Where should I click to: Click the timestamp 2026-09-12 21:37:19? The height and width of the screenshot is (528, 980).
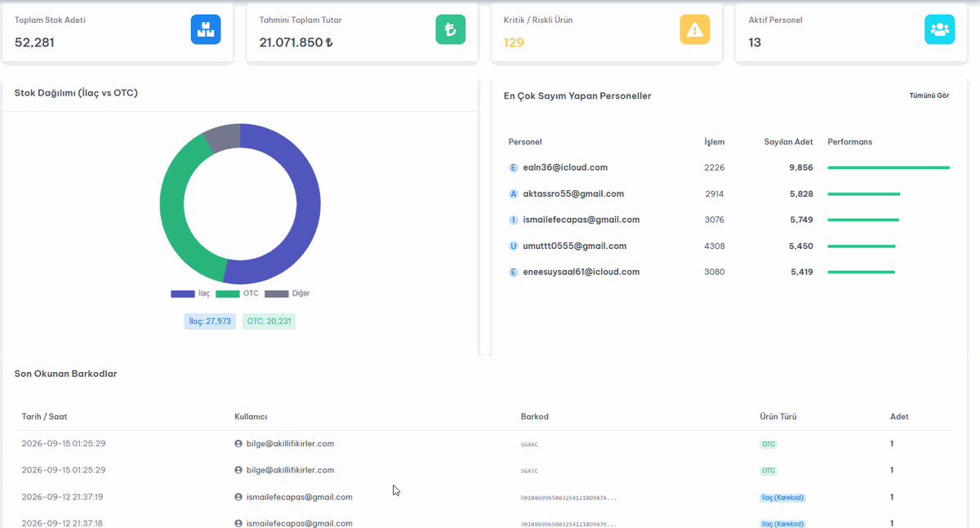[x=62, y=497]
